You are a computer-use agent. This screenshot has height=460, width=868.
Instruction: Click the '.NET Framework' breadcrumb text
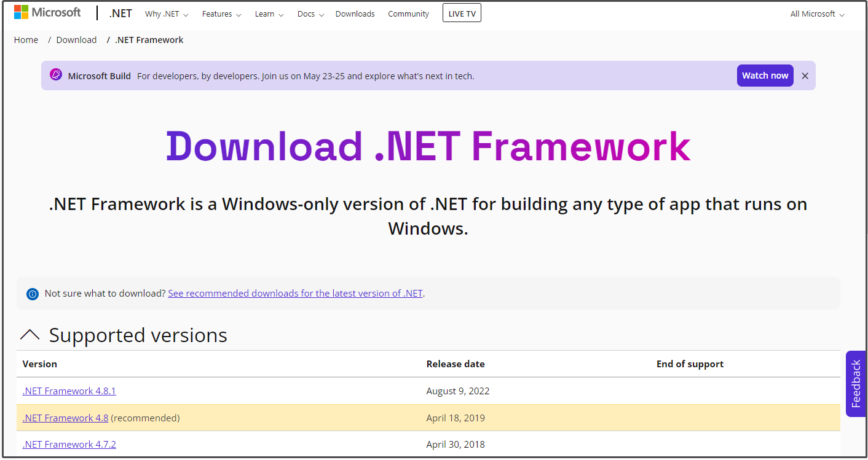pos(149,40)
